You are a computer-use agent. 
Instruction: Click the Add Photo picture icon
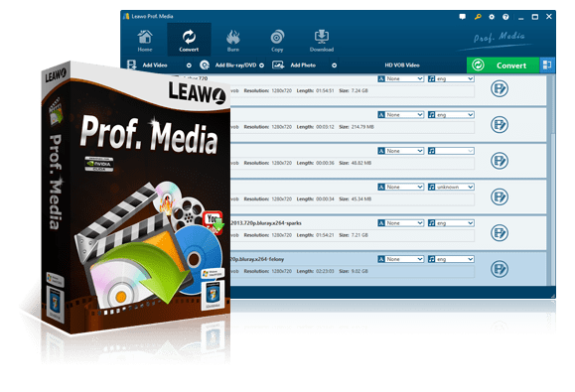click(x=278, y=65)
